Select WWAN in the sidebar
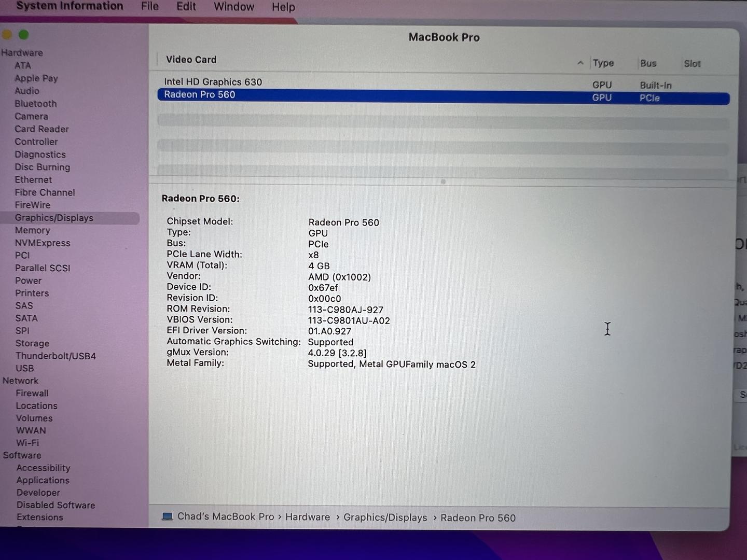Viewport: 747px width, 560px height. click(31, 430)
